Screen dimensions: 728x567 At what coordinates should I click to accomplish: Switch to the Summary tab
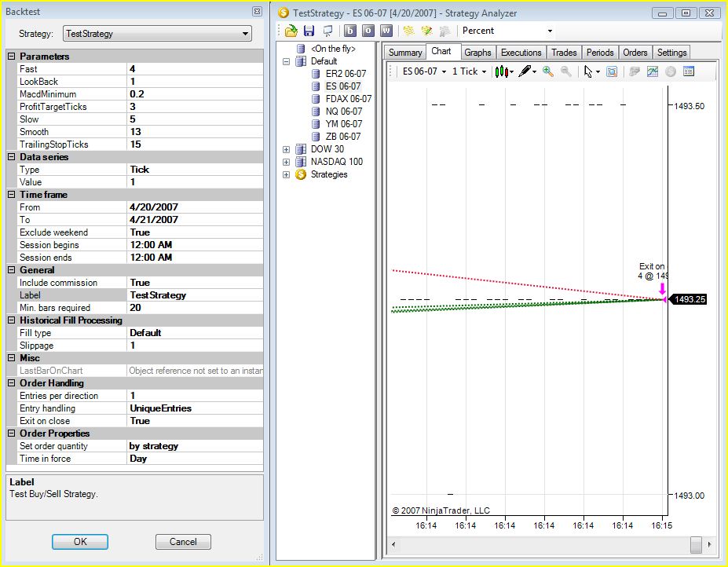(x=405, y=53)
